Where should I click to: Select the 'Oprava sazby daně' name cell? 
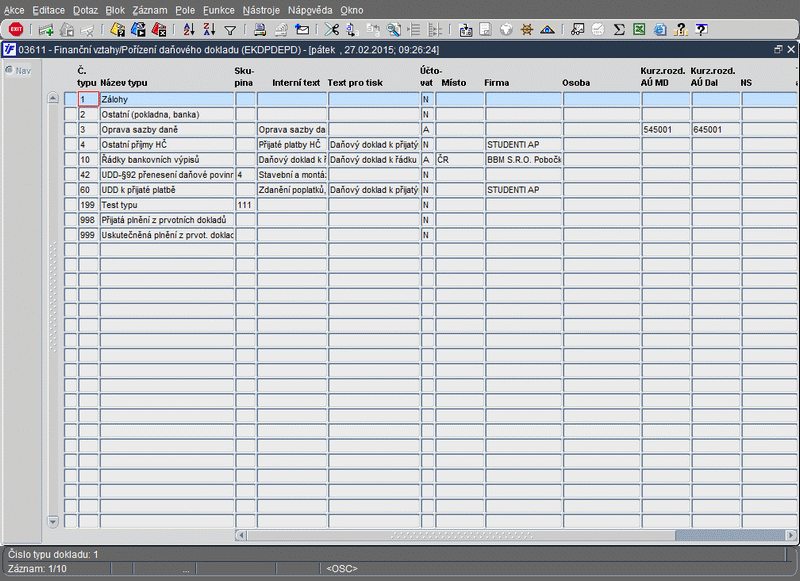point(167,130)
